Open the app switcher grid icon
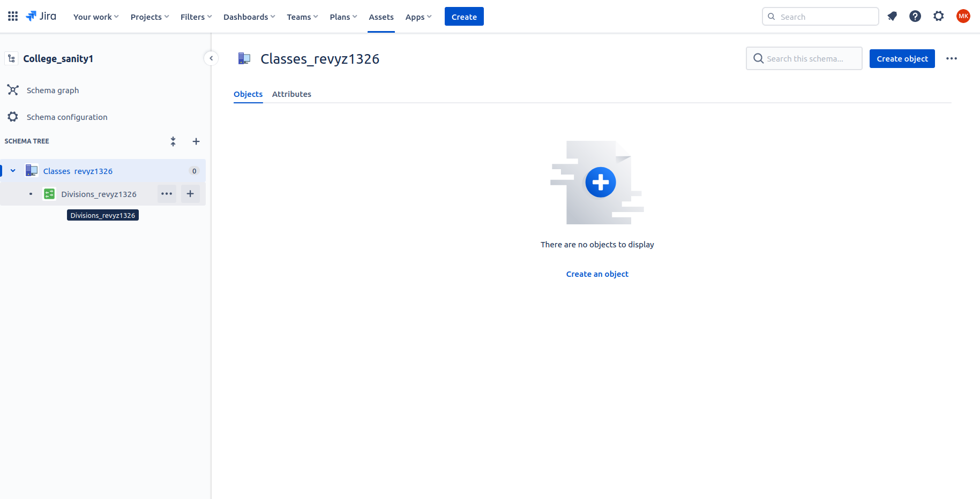Image resolution: width=980 pixels, height=499 pixels. [13, 17]
